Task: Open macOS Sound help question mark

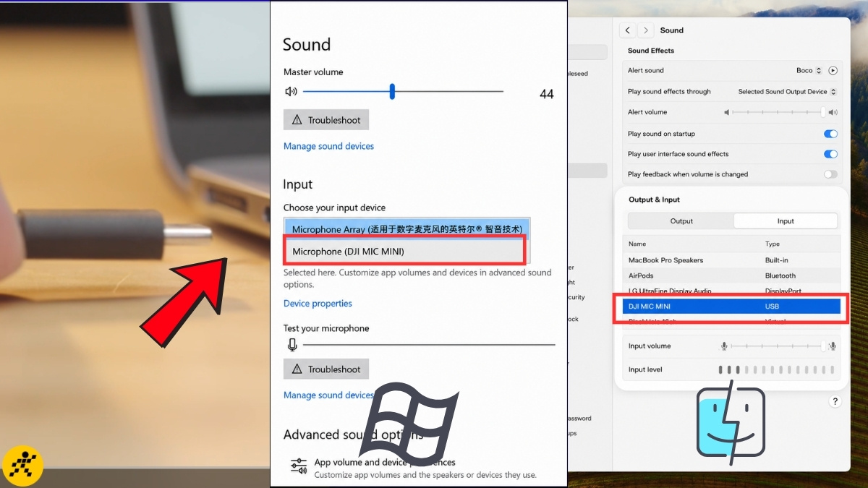Action: point(835,401)
